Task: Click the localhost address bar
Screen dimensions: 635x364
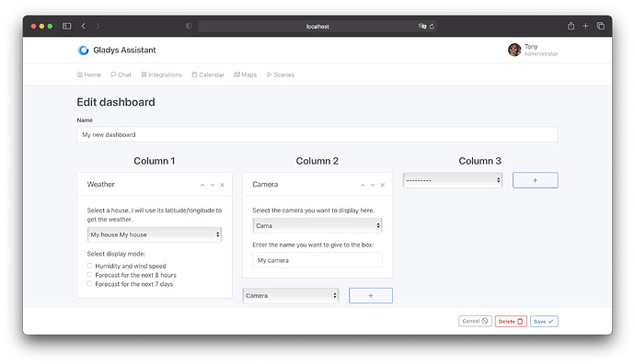Action: pos(317,27)
